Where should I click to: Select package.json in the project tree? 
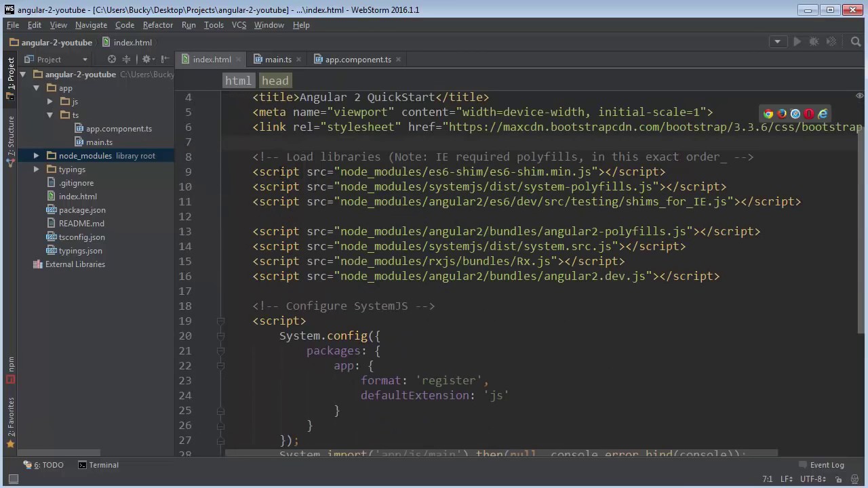(x=82, y=210)
